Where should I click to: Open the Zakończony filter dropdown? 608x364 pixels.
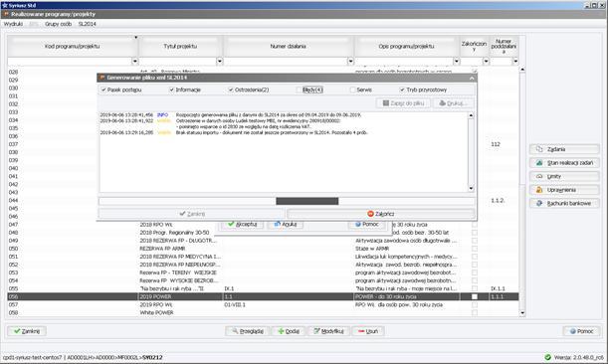486,62
